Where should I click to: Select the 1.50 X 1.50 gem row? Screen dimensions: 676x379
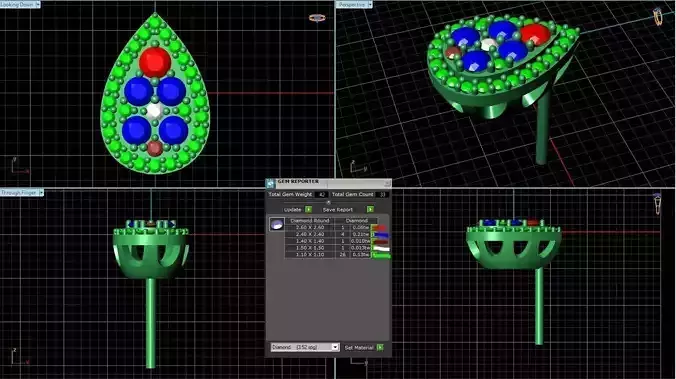pyautogui.click(x=328, y=248)
